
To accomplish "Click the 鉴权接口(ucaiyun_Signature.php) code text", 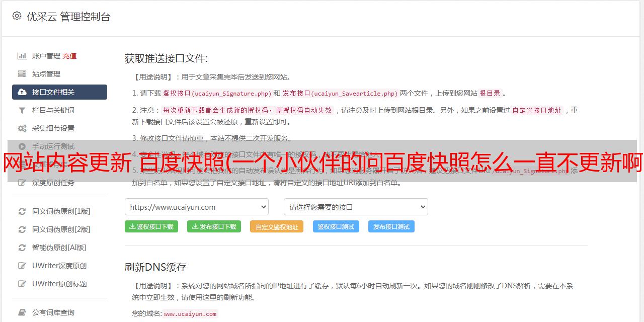I will tap(217, 93).
